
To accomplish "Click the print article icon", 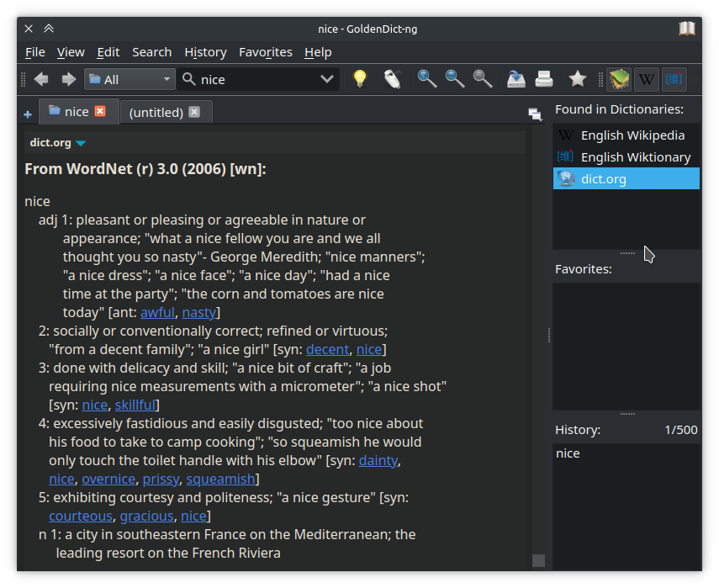I will coord(544,79).
